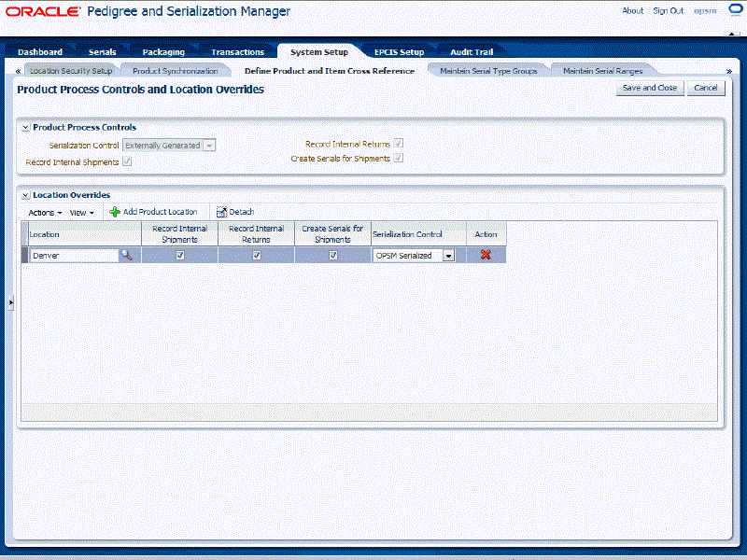Open the Actions menu
This screenshot has width=747, height=560.
[45, 213]
